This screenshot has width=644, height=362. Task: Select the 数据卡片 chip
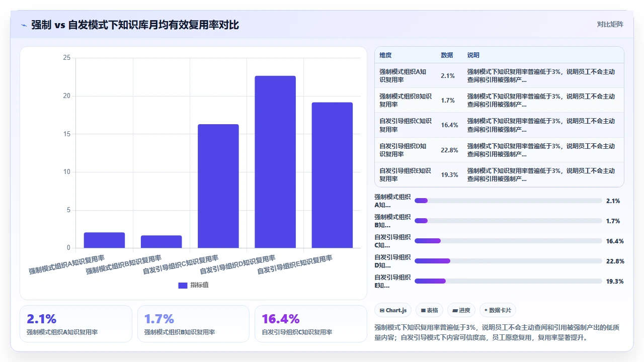pos(498,310)
